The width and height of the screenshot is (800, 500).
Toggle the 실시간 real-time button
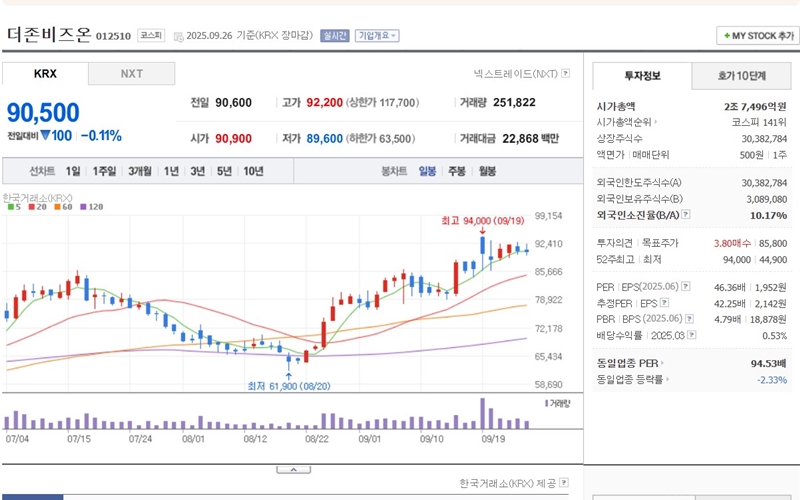coord(335,36)
